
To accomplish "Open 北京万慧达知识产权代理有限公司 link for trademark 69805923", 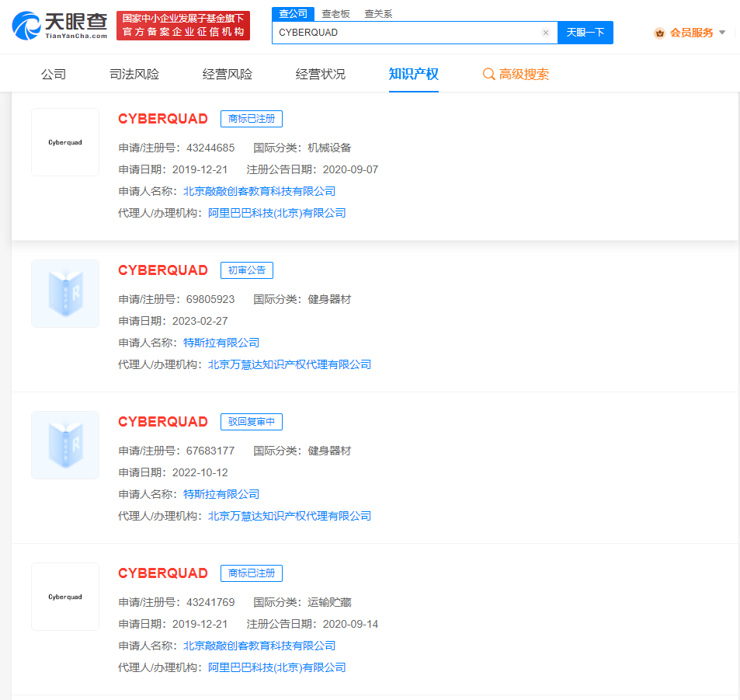I will [290, 364].
